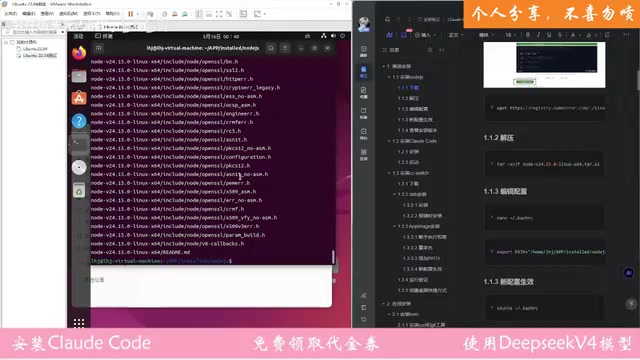Open the VMware File menu

point(11,14)
